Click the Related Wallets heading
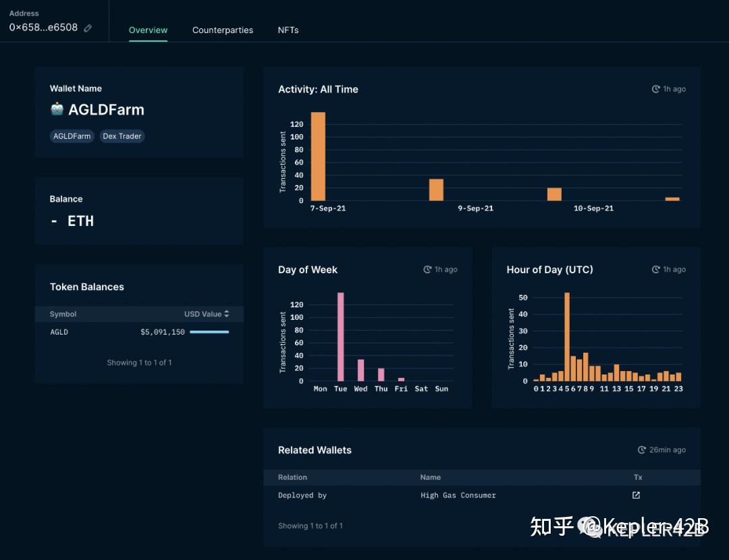This screenshot has height=560, width=729. point(315,450)
